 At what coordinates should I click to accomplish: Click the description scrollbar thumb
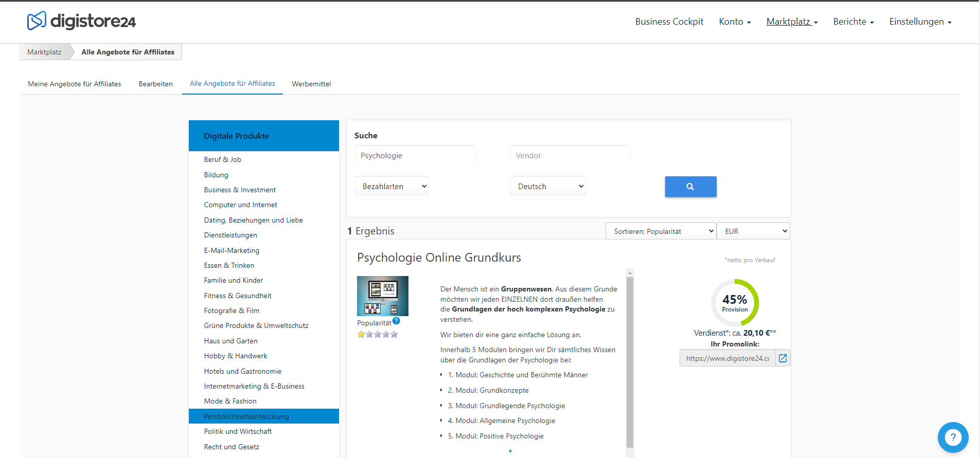point(630,362)
